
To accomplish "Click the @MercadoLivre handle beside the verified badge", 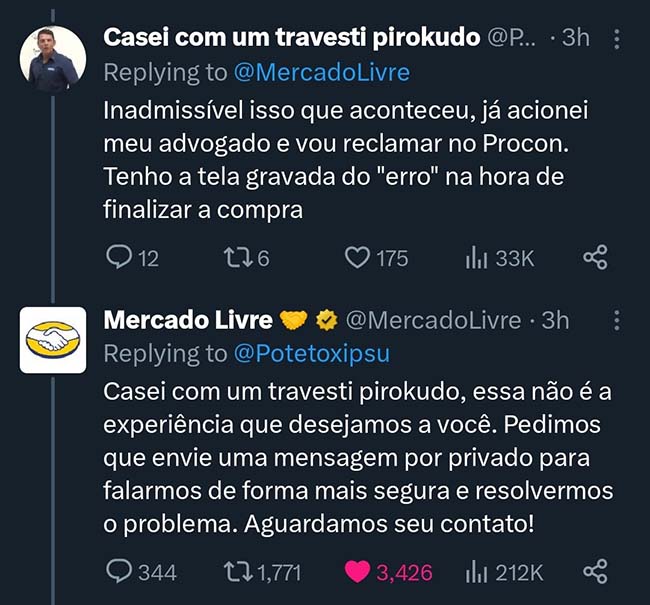I will 433,320.
